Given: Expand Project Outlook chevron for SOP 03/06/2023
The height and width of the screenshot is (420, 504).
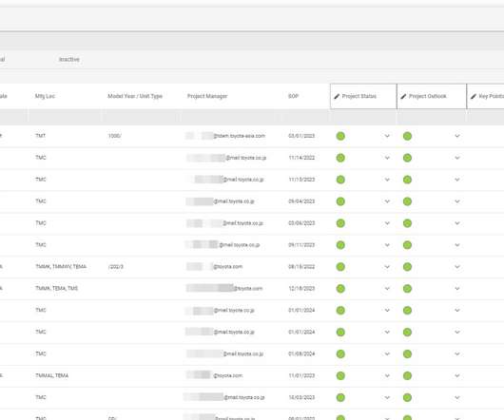Looking at the screenshot, I should click(457, 223).
